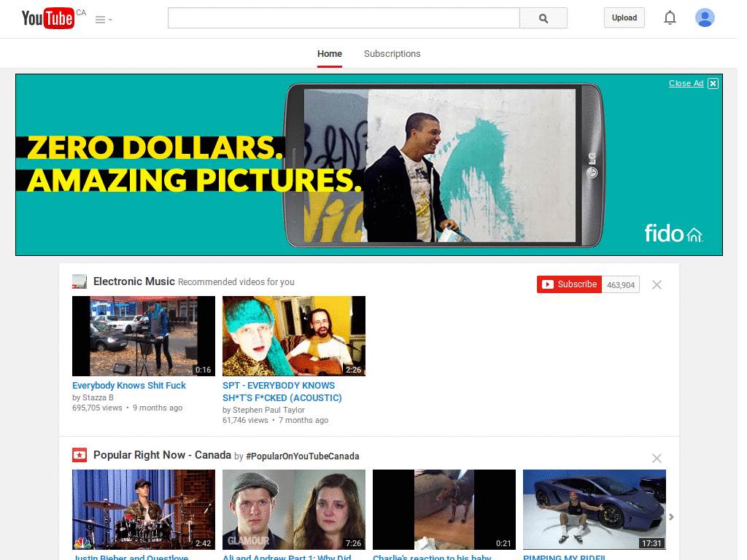The width and height of the screenshot is (747, 560).
Task: Open notifications bell icon
Action: click(x=670, y=17)
